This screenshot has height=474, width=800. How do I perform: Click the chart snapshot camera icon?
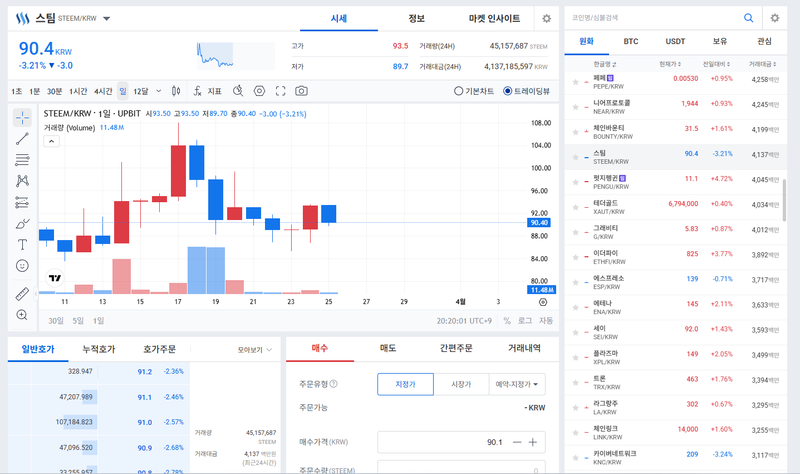(301, 91)
